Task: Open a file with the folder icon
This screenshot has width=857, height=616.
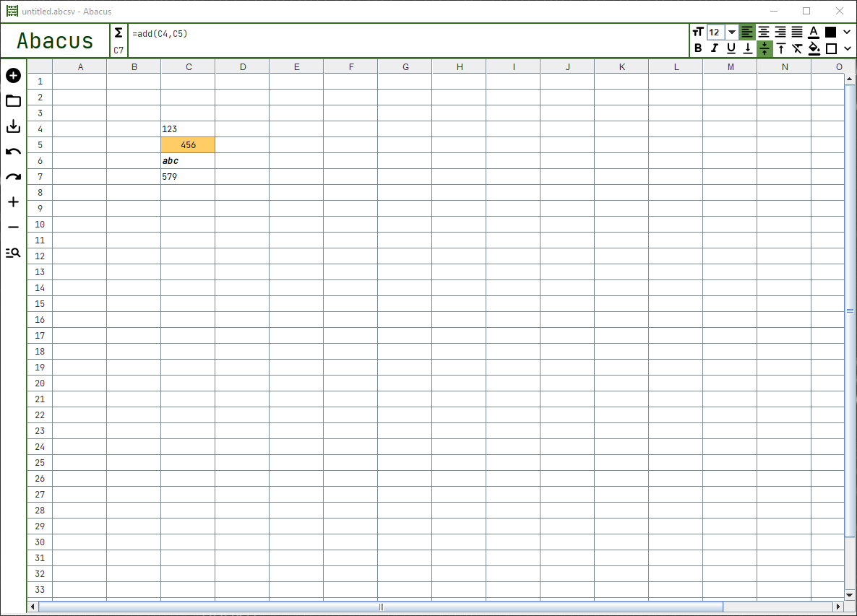Action: click(x=13, y=101)
